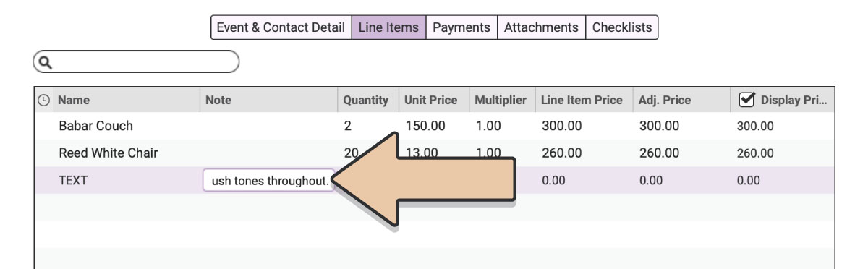Click the Multiplier column header
Image resolution: width=868 pixels, height=269 pixels.
(x=501, y=101)
